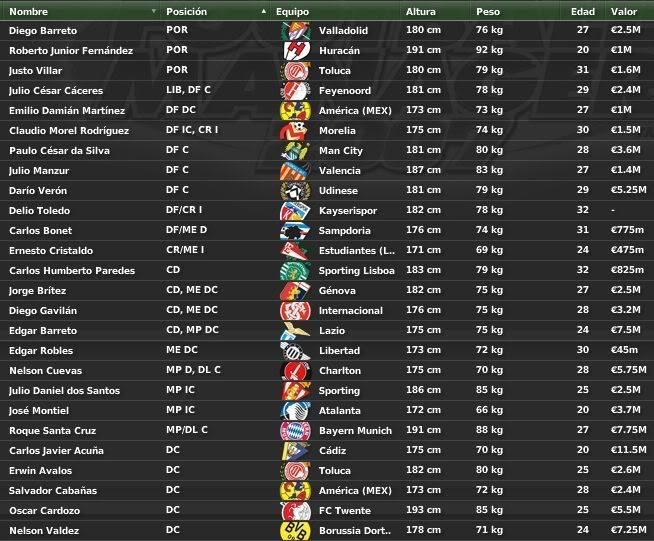Select Erwin Avalos name
This screenshot has width=654, height=541.
40,471
